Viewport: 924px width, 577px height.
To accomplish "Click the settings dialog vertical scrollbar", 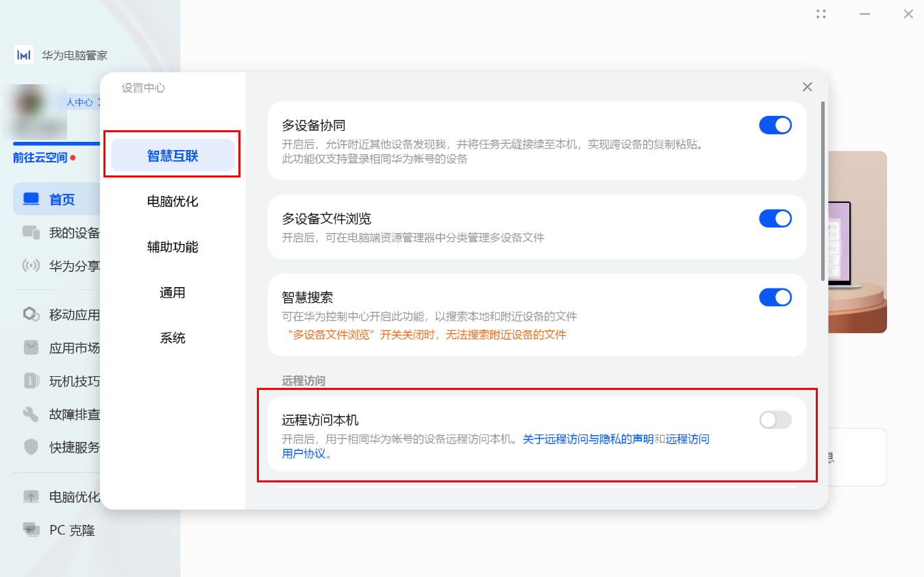I will (x=823, y=191).
